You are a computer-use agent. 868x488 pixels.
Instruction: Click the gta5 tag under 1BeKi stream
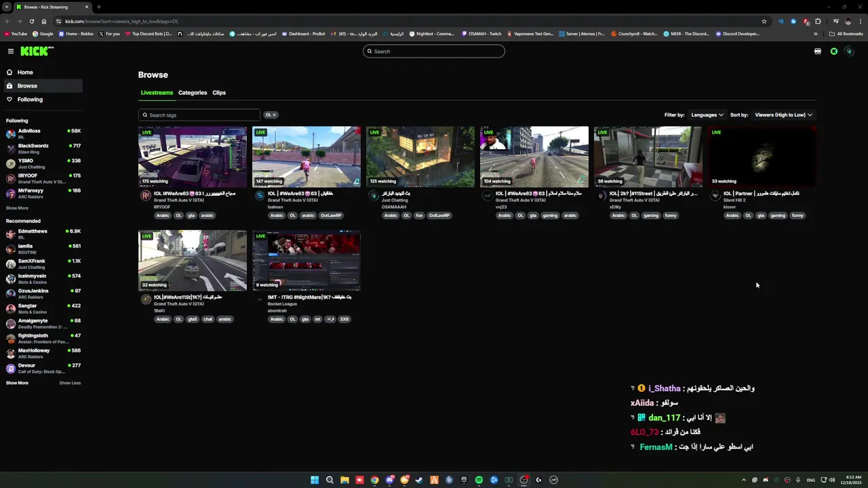(193, 319)
